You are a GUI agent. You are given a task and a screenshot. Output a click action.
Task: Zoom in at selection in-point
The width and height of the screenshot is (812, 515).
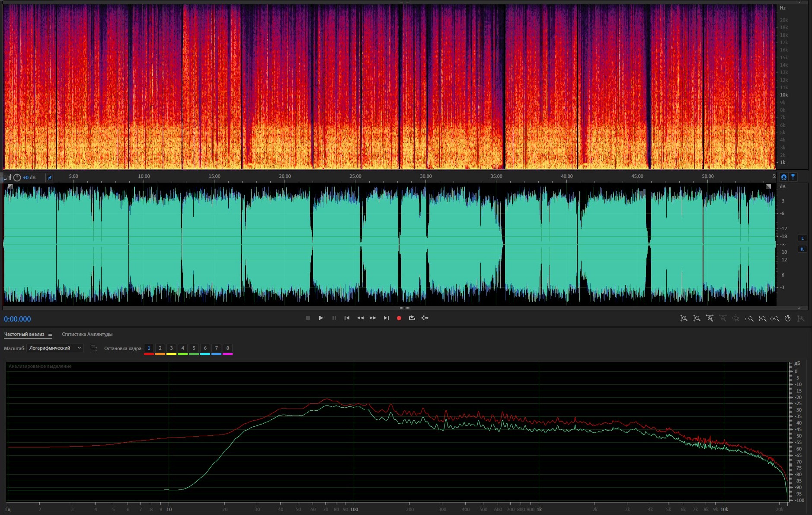point(749,319)
